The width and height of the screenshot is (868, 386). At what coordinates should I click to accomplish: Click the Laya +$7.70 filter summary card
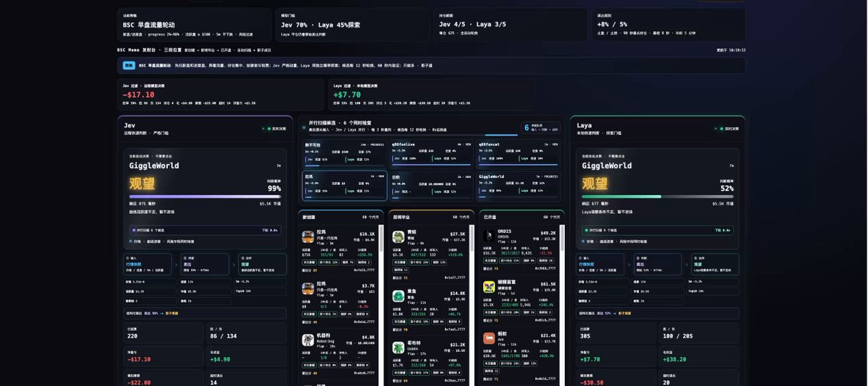[432, 95]
